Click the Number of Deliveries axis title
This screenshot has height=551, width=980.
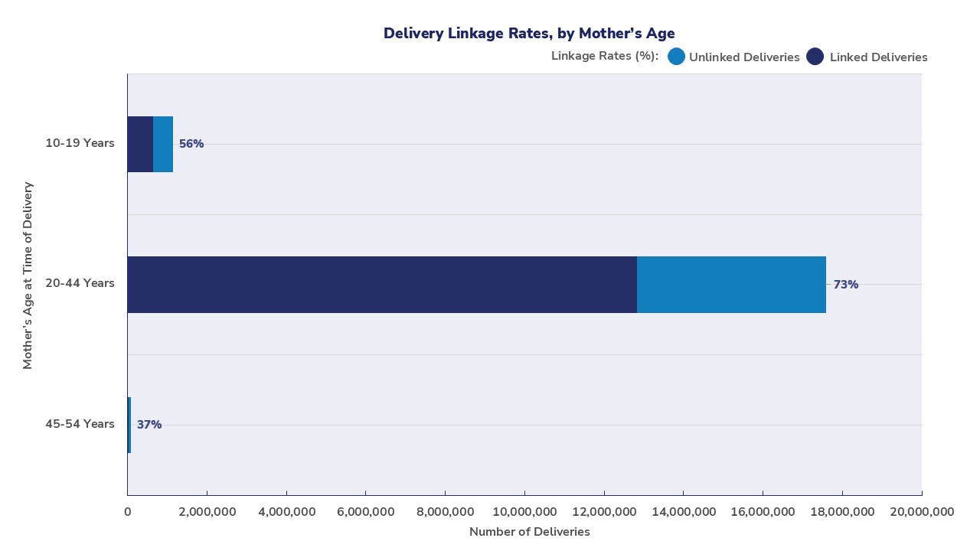530,532
